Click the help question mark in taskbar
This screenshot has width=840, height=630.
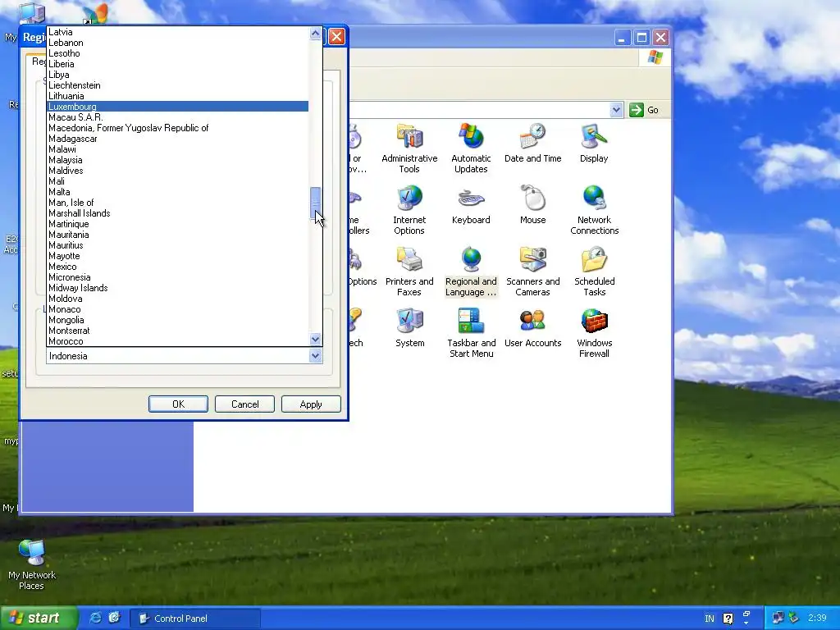click(728, 619)
